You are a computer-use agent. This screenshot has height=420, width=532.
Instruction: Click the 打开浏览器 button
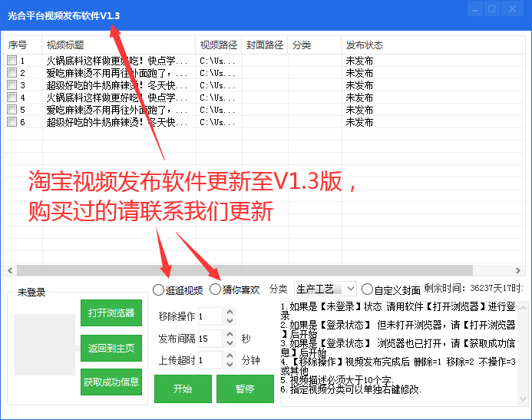pos(111,313)
